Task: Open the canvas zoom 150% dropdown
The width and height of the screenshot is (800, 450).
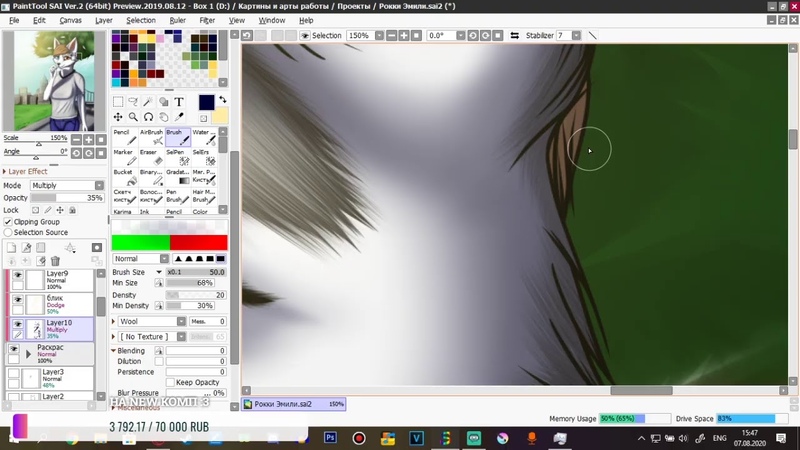Action: point(379,35)
